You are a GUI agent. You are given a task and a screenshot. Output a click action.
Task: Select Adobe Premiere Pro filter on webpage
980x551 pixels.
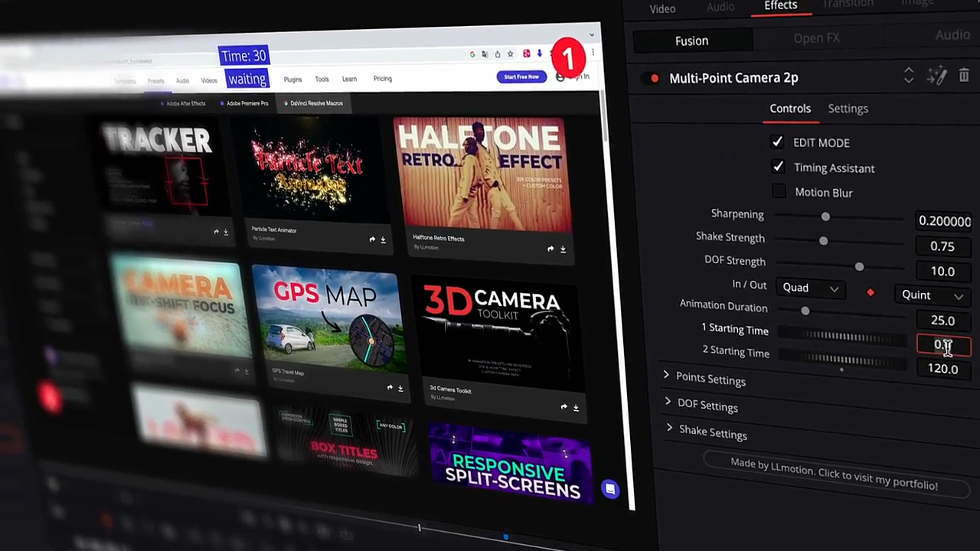pyautogui.click(x=244, y=103)
